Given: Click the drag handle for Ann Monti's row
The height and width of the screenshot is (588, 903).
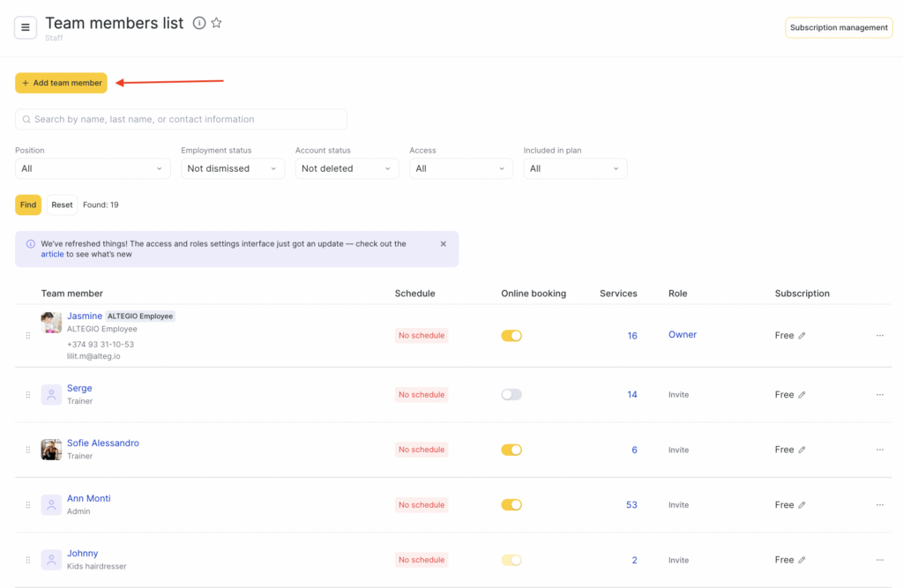Looking at the screenshot, I should tap(28, 505).
